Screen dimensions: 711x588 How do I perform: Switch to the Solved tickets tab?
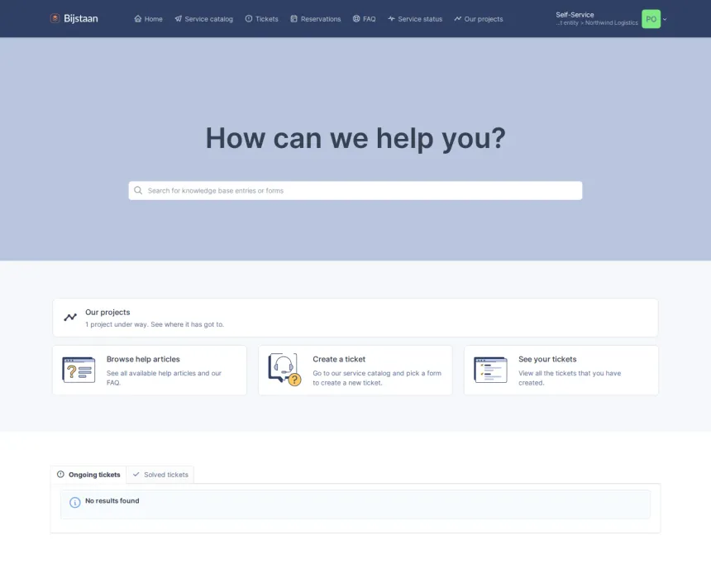pyautogui.click(x=160, y=475)
